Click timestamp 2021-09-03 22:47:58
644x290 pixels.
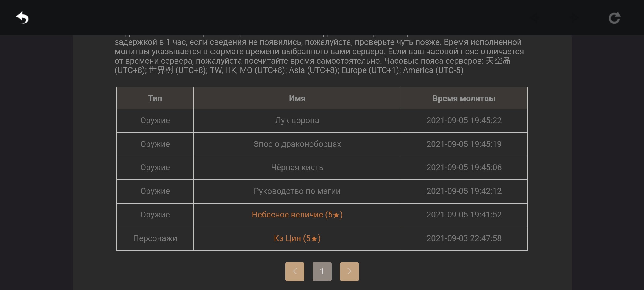(x=464, y=238)
